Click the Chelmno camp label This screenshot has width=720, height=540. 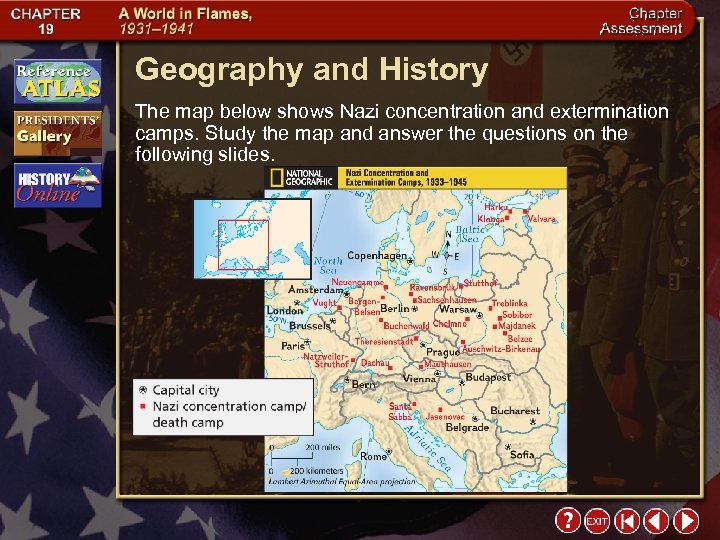pyautogui.click(x=450, y=323)
